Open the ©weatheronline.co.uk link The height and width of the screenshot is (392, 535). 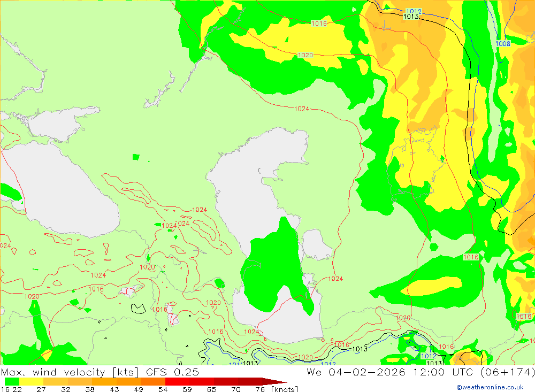[x=490, y=387]
